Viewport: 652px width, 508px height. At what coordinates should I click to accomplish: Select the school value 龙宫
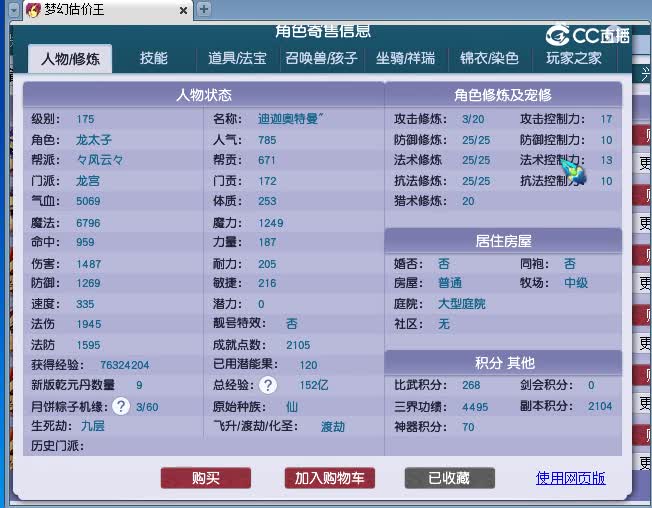tap(88, 181)
